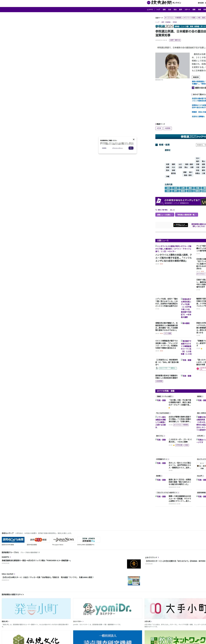Open the すべて hamburger menu
This screenshot has width=206, height=644.
pos(150,10)
